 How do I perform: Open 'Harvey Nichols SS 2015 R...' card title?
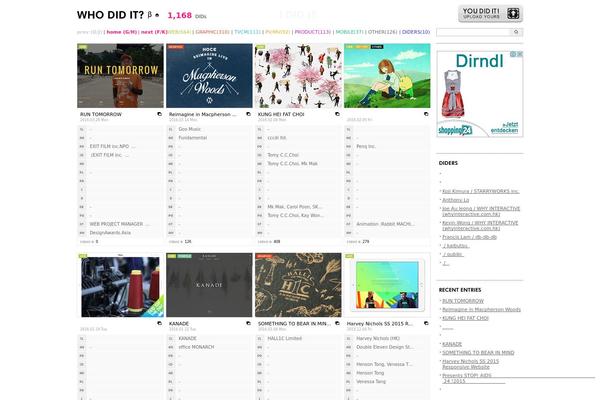(x=380, y=324)
